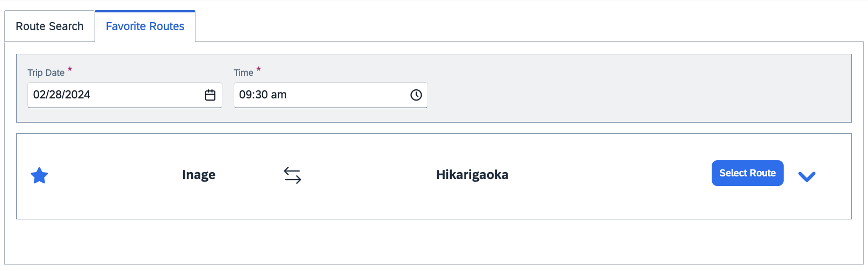Click the 09:30 am time text

263,95
